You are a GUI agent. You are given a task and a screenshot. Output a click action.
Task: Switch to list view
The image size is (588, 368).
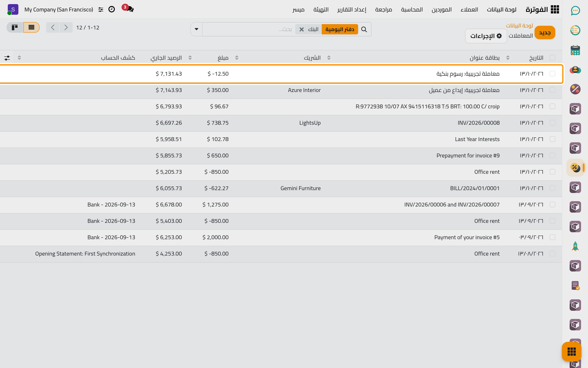tap(31, 27)
